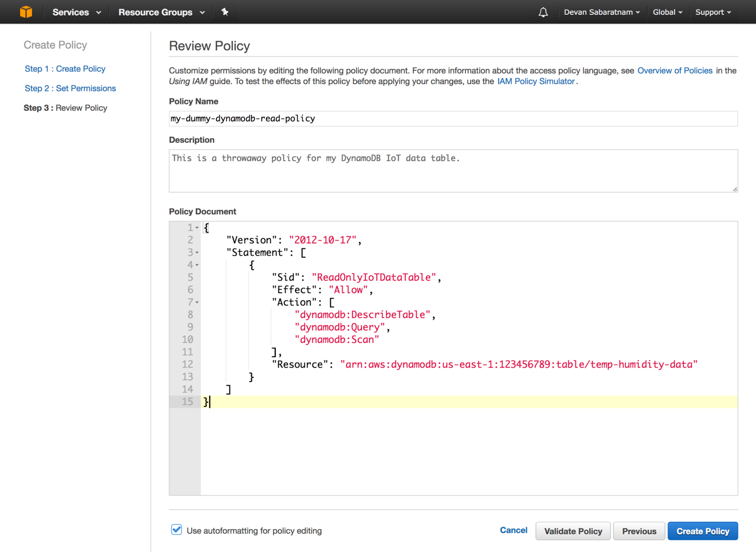Go to Step 1: Create Policy
This screenshot has width=756, height=552.
pos(65,68)
